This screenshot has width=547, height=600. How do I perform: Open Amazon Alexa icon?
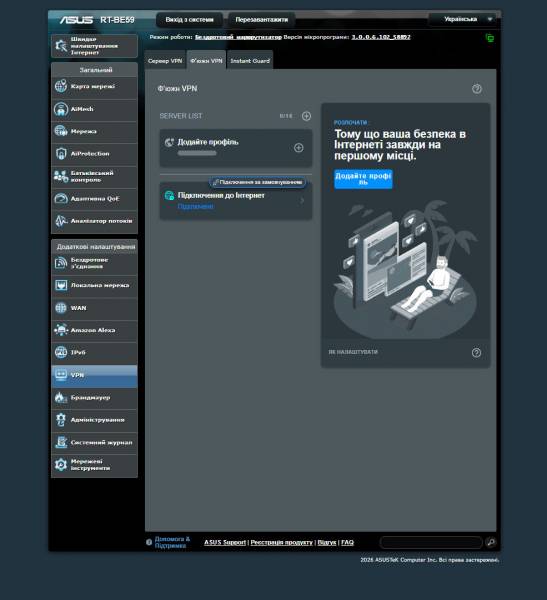(61, 330)
